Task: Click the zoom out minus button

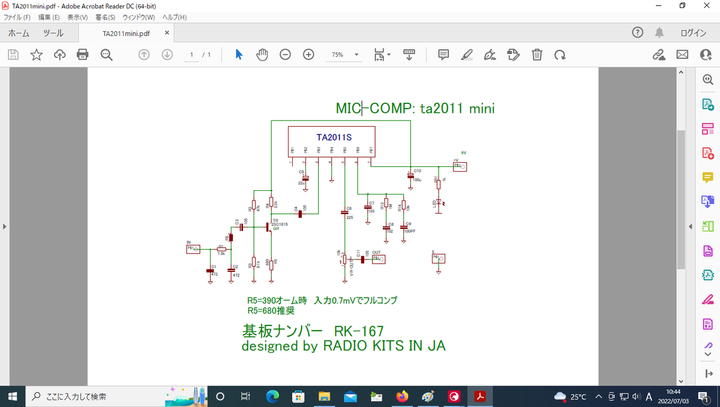Action: [x=285, y=54]
